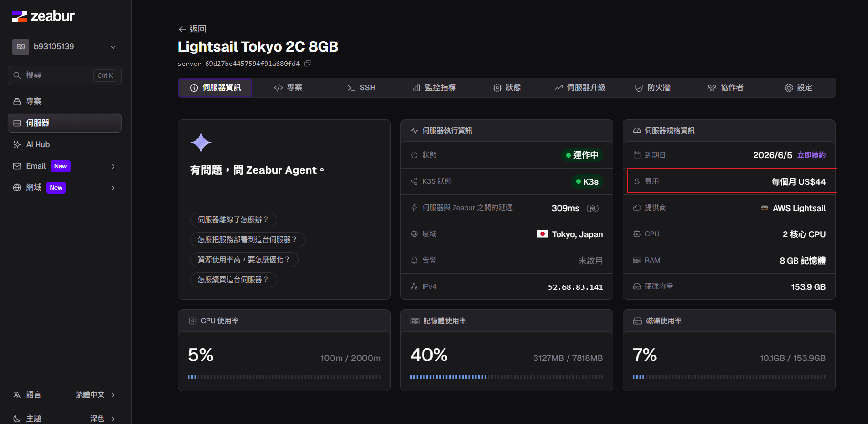Open the 協作者 tab
The width and height of the screenshot is (868, 424).
[x=726, y=88]
